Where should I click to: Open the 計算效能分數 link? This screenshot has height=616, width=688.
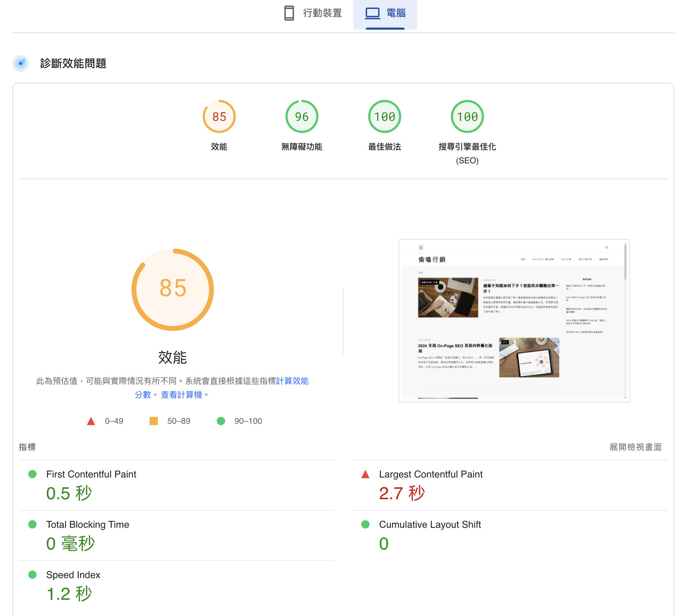pos(292,381)
